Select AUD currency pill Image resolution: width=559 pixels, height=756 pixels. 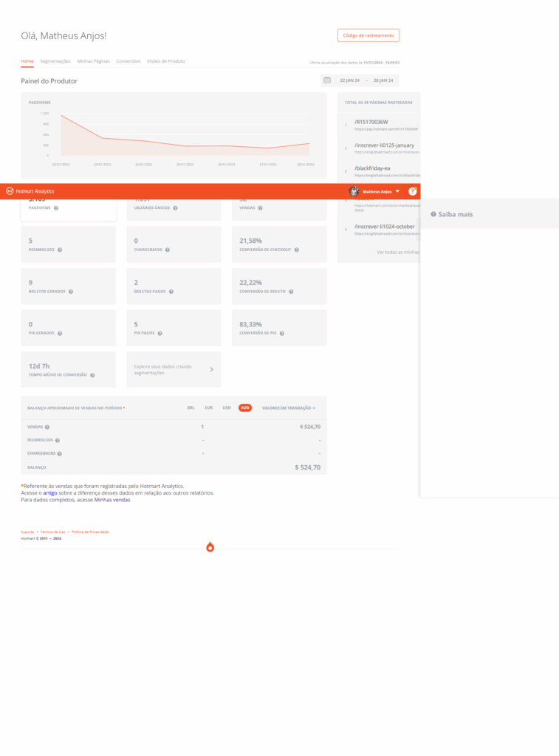pos(245,408)
